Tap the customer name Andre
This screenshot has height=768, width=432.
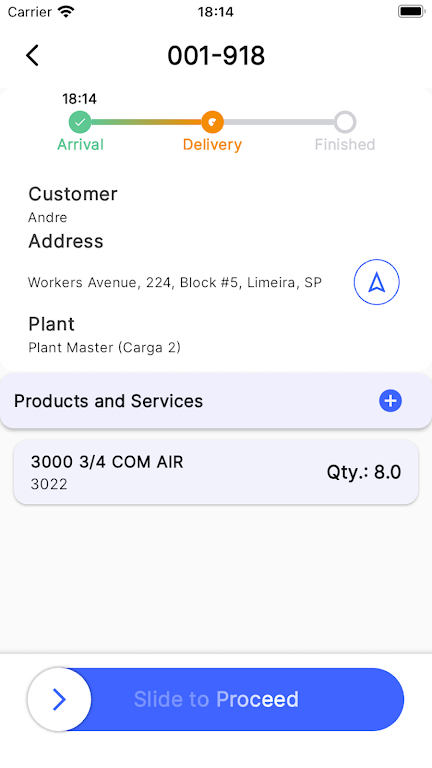point(48,217)
